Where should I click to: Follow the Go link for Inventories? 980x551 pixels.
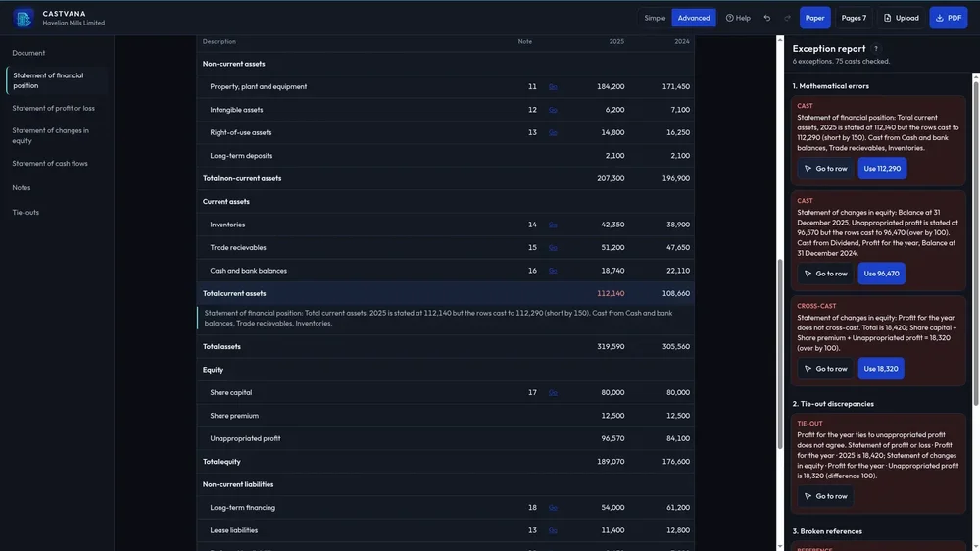pos(553,225)
